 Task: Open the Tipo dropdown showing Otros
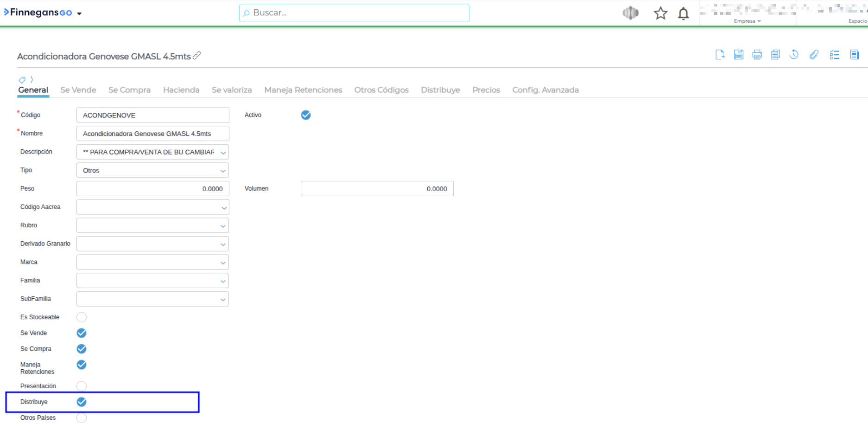click(152, 171)
